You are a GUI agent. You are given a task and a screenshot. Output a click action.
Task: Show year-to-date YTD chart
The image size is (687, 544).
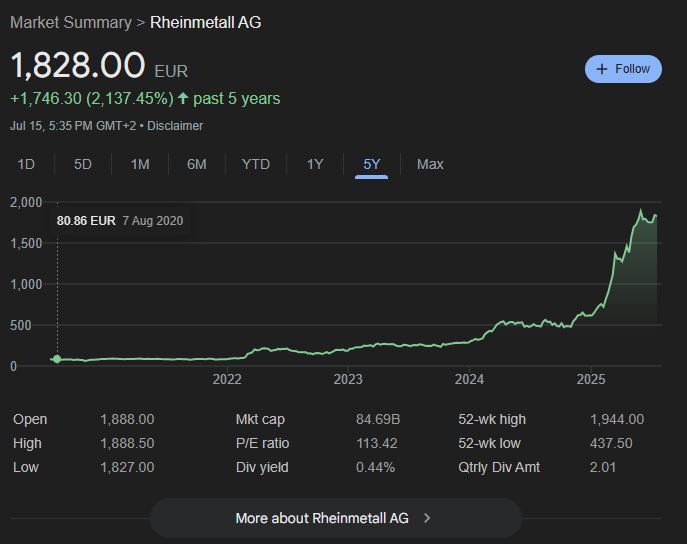click(x=255, y=164)
